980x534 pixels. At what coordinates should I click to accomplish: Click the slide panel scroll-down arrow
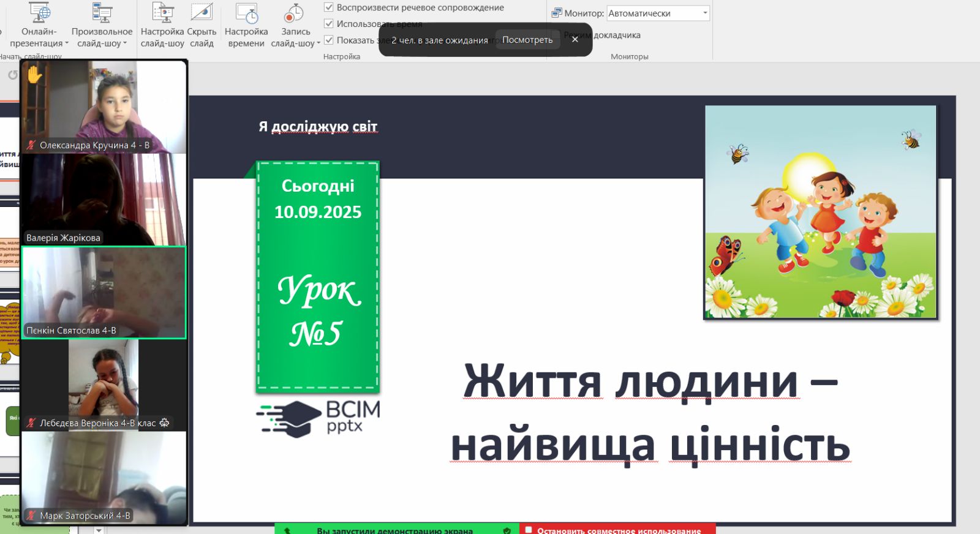pos(99,530)
